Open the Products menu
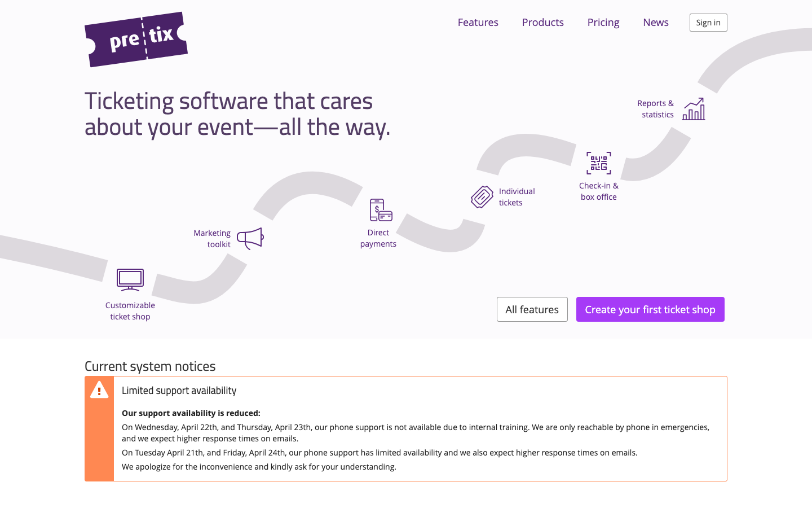Image resolution: width=812 pixels, height=508 pixels. click(x=542, y=22)
